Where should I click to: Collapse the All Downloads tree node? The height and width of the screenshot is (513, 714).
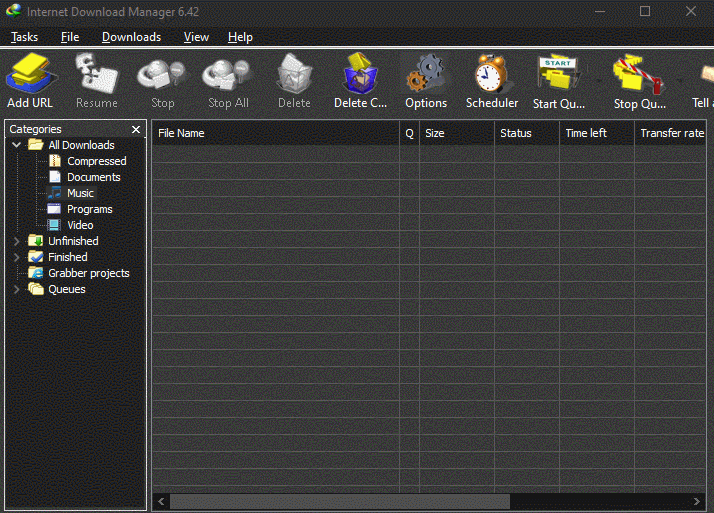[17, 145]
